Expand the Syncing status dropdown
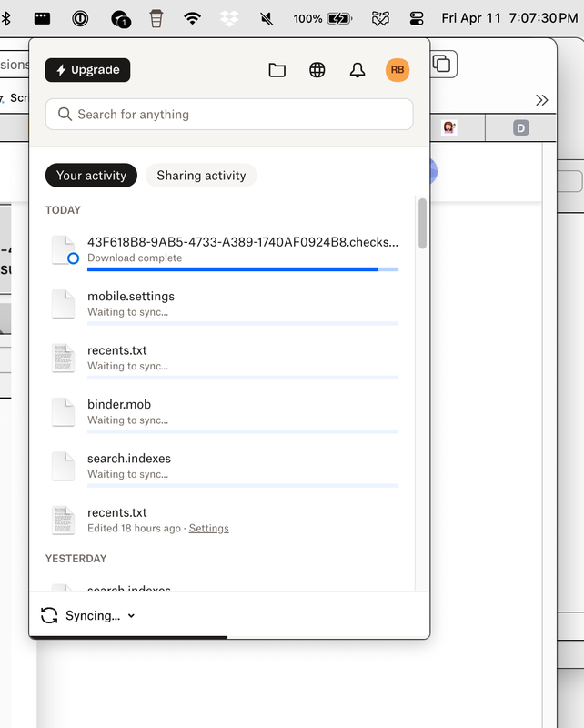Screen dimensions: 584x728 coord(131,616)
